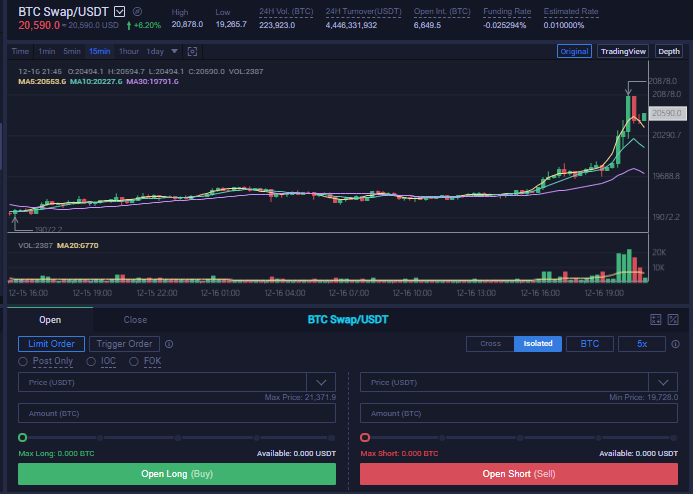Click the BTC Swap/USDT pair title
Image resolution: width=693 pixels, height=494 pixels.
63,11
